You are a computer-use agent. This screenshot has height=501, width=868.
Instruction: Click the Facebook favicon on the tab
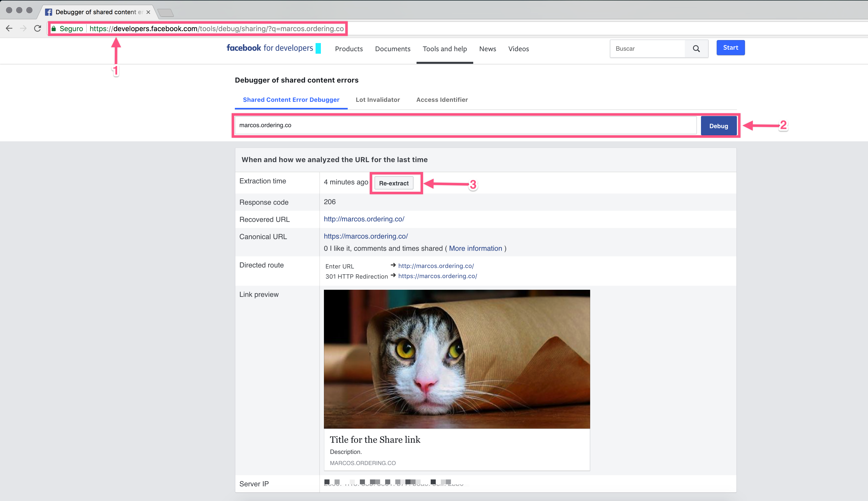coord(49,12)
